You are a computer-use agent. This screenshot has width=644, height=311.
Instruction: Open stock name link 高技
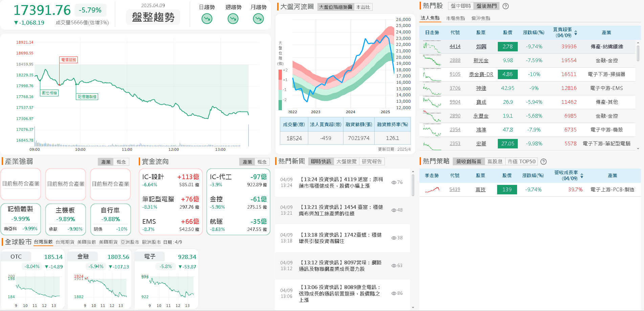481,190
